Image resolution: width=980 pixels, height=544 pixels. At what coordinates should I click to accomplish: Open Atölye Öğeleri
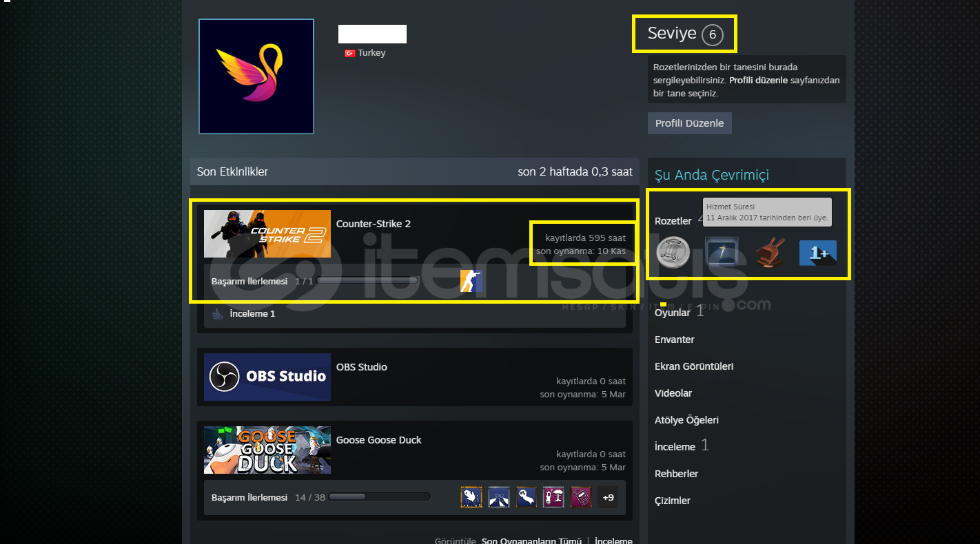pos(686,420)
